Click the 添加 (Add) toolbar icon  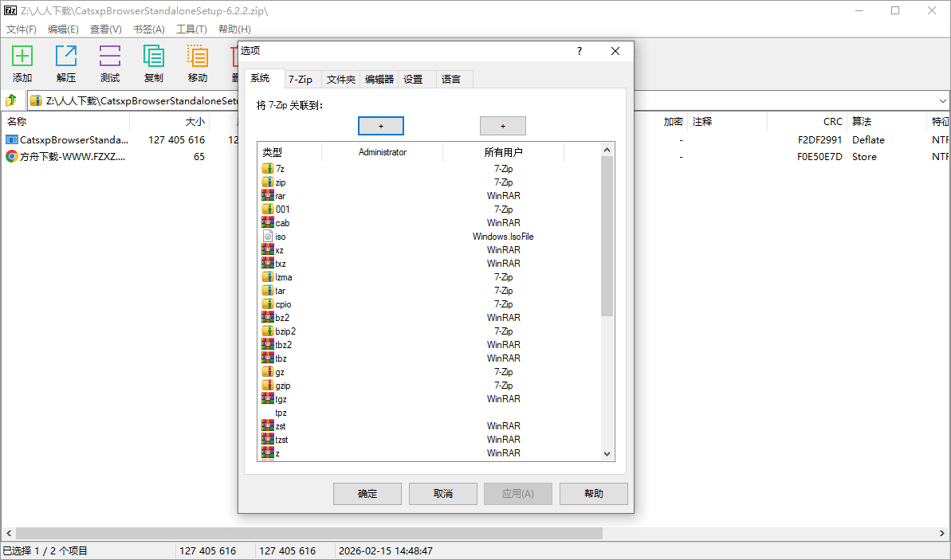[22, 57]
